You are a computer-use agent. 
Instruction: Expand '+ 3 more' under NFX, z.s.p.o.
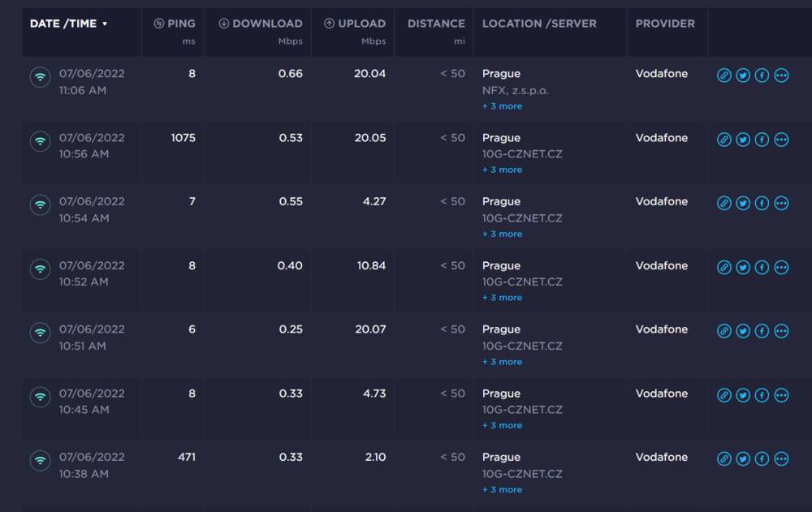click(502, 106)
